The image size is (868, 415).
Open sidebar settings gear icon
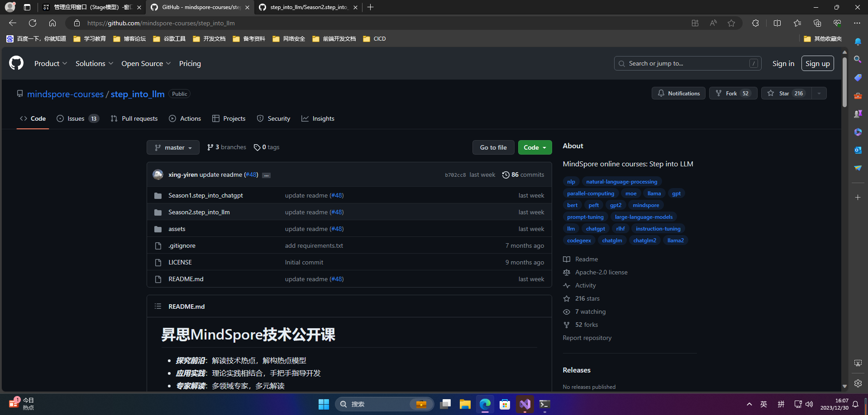[858, 383]
